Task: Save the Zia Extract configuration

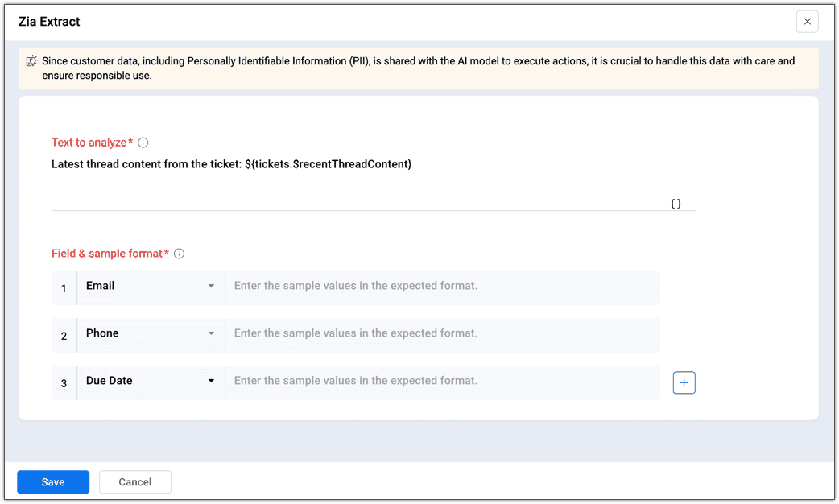Action: [53, 481]
